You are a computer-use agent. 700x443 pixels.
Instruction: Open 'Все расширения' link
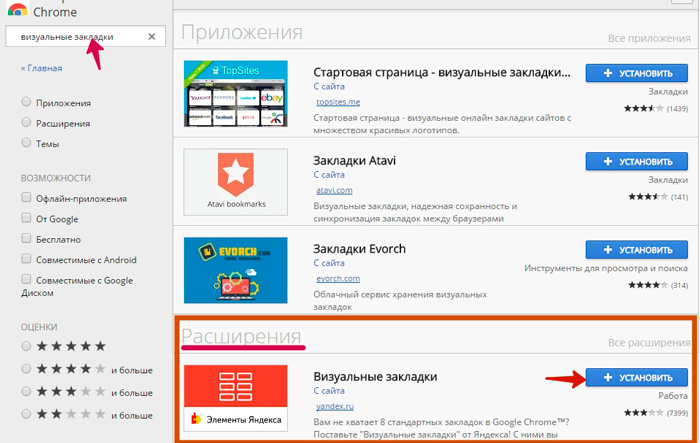pyautogui.click(x=649, y=343)
